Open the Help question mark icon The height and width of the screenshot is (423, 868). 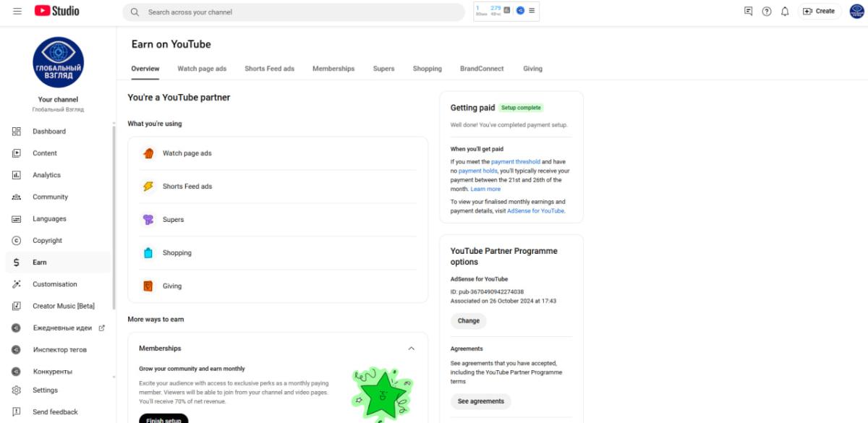click(767, 12)
